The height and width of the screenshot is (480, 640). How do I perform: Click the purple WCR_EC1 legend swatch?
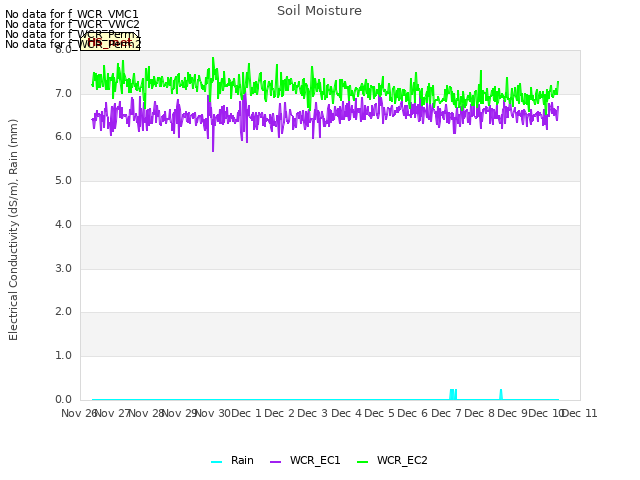tap(276, 462)
